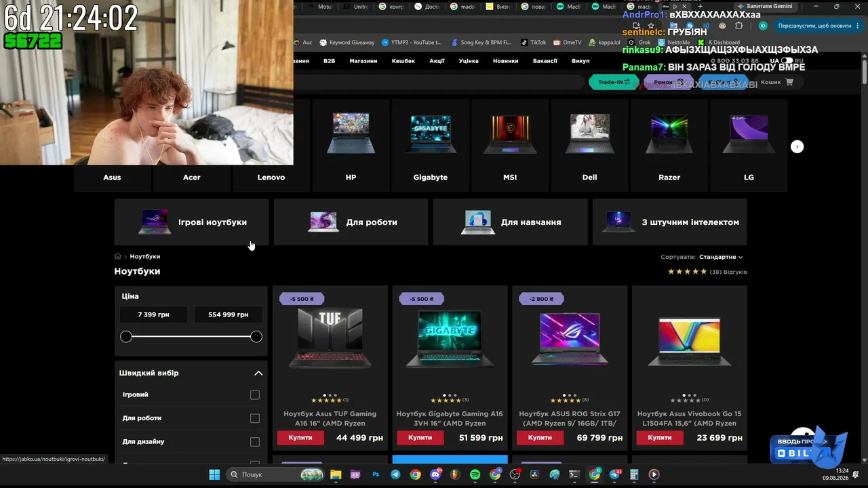Click the maximum price field 554 999 грн
This screenshot has width=868, height=488.
229,314
